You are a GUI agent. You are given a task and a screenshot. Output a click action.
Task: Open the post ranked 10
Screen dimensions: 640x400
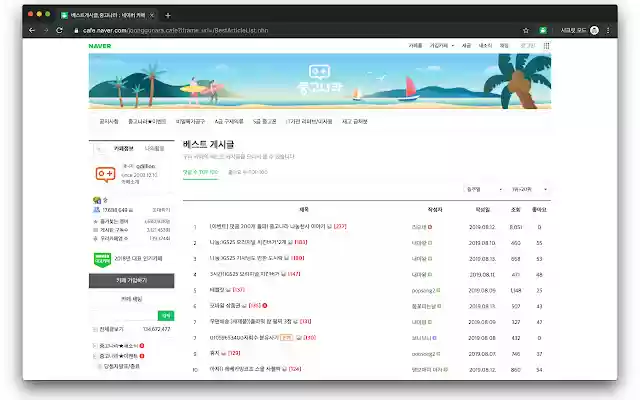(245, 369)
